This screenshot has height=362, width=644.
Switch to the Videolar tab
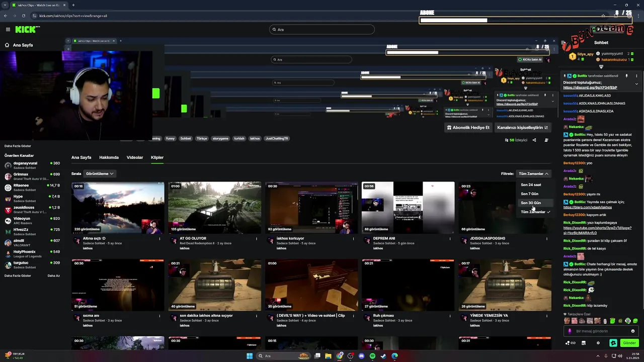(x=135, y=157)
